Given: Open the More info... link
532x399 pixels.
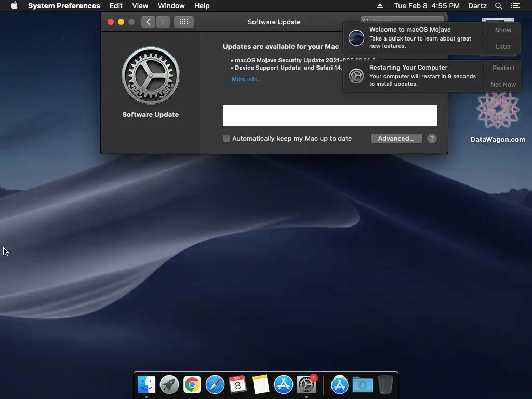Looking at the screenshot, I should pos(247,79).
